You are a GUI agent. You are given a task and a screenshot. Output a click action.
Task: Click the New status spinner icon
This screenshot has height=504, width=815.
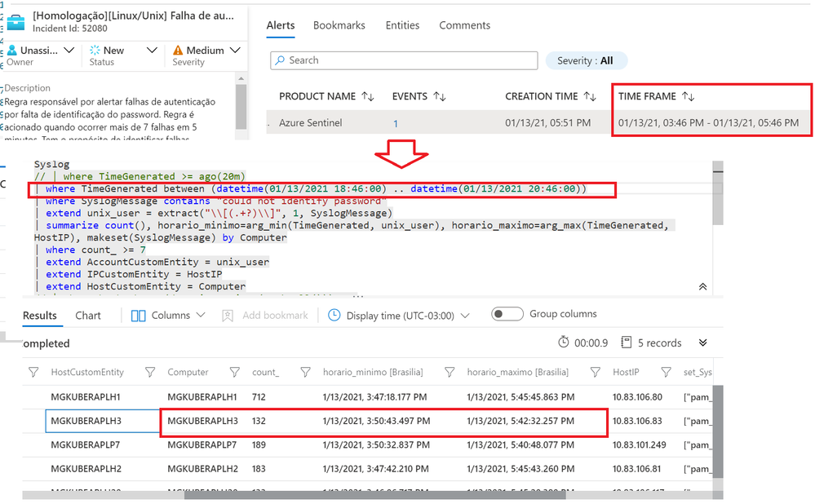[95, 50]
